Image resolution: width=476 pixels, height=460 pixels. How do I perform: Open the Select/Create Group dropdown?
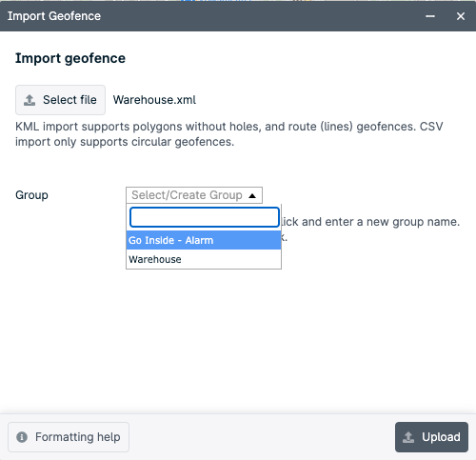194,195
